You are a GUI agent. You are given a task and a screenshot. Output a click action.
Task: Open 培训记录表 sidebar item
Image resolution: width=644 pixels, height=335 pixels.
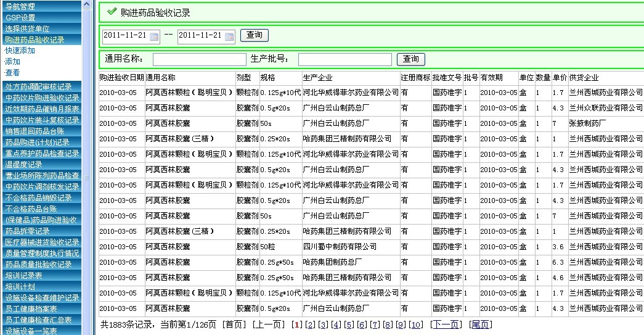click(41, 275)
